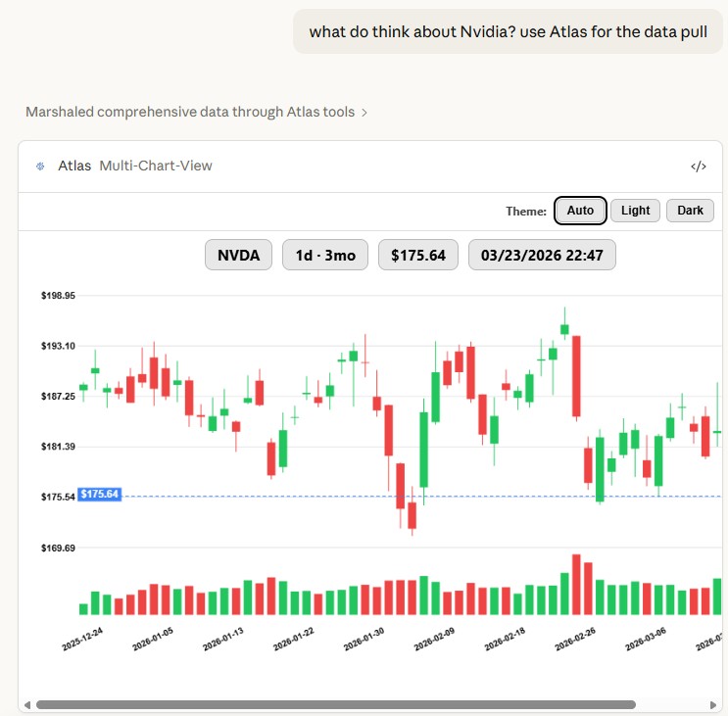This screenshot has height=716, width=728.
Task: Click the 03/23/2026 22:47 timestamp pill
Action: (542, 256)
